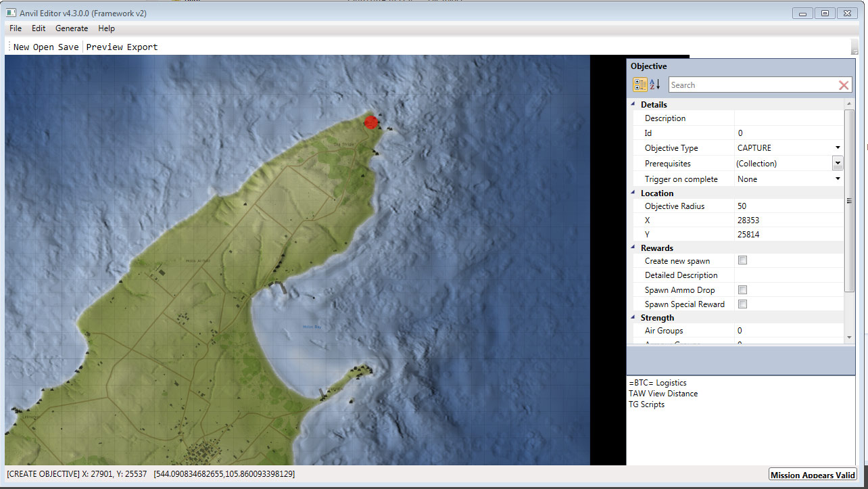Edit the Description value field
This screenshot has width=868, height=489.
point(789,118)
